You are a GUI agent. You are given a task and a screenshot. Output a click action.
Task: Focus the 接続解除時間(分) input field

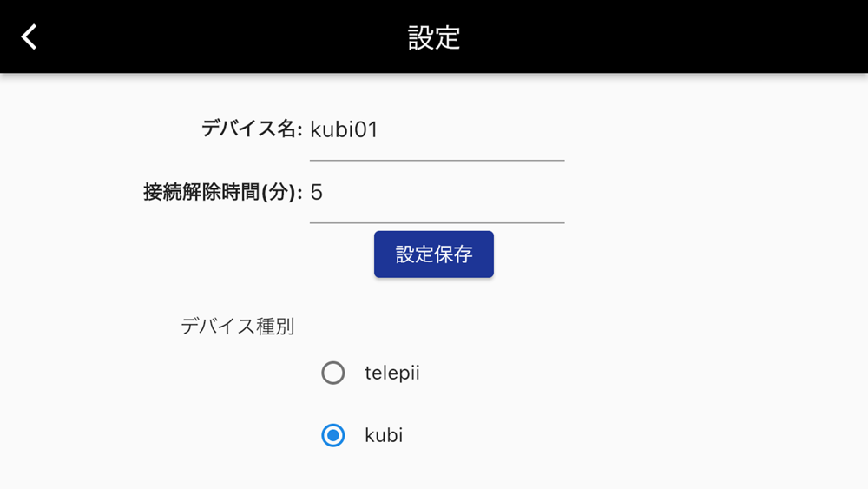click(x=437, y=193)
